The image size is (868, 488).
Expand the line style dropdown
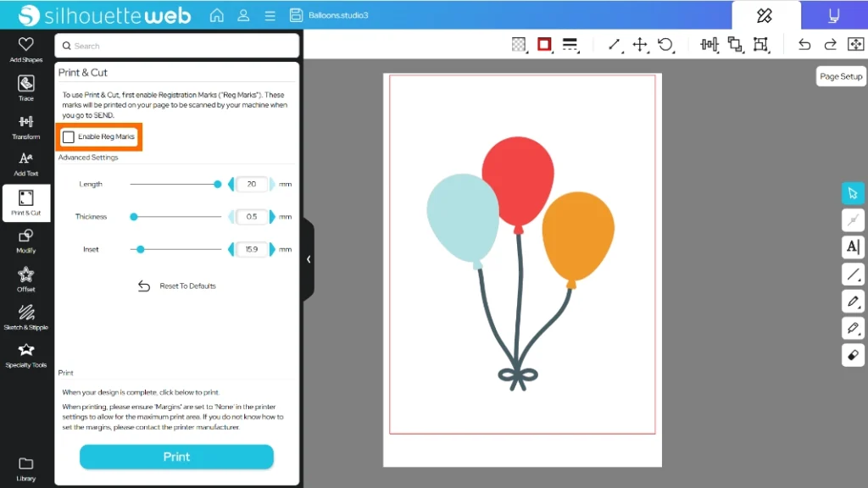coord(570,44)
